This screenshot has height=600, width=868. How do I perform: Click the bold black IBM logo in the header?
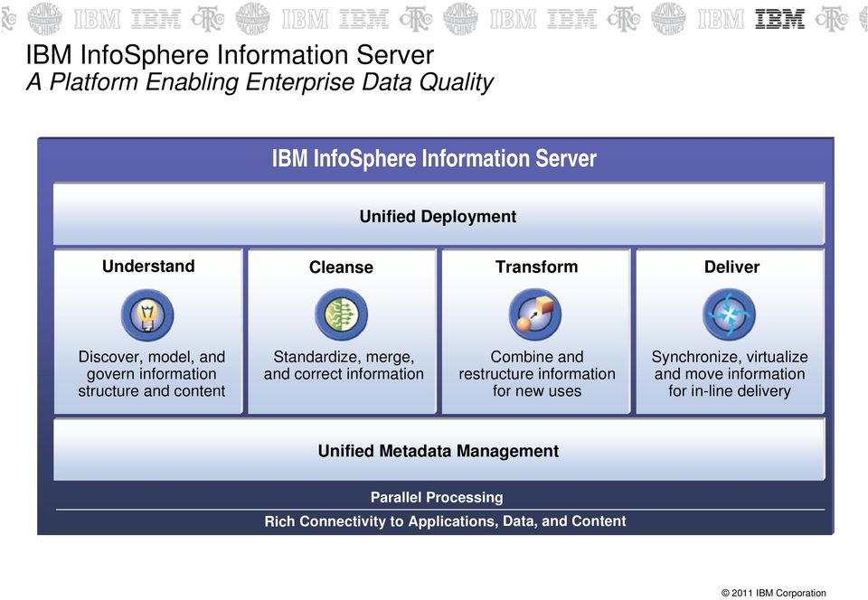click(780, 19)
